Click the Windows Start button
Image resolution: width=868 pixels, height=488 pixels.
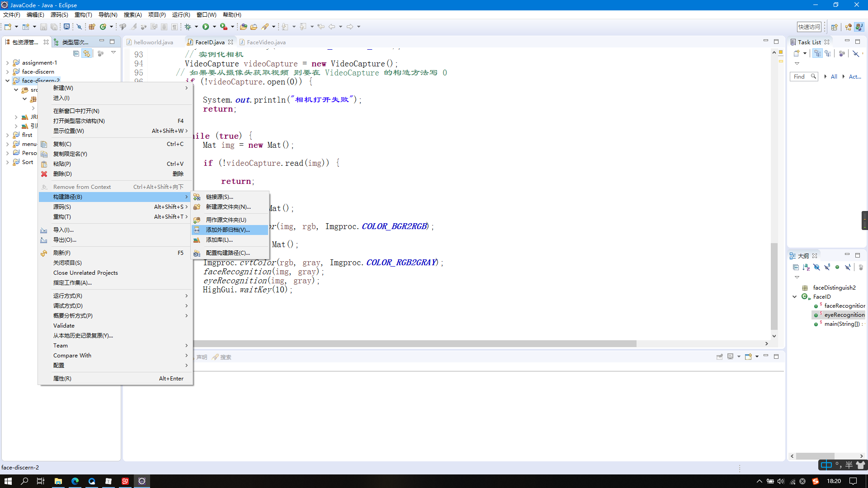8,481
